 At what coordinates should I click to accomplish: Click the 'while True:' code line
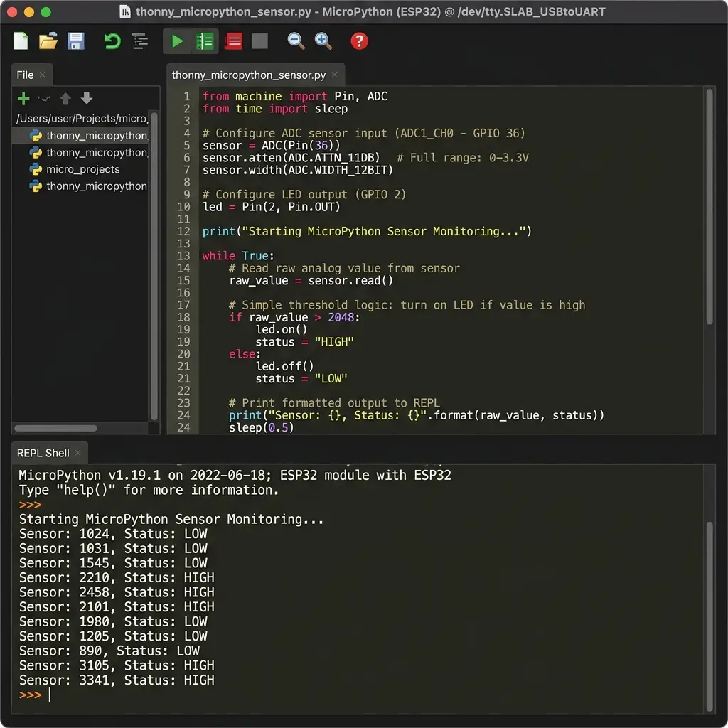pyautogui.click(x=238, y=256)
